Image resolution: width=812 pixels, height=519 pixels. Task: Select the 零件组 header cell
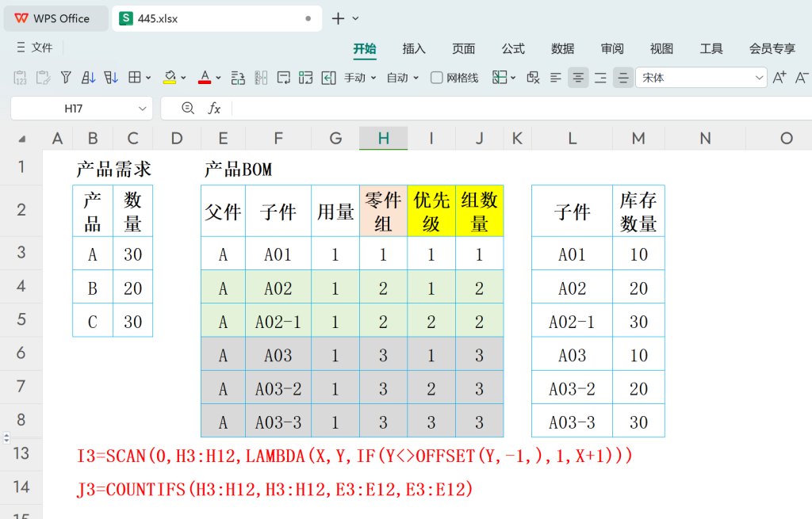[383, 211]
